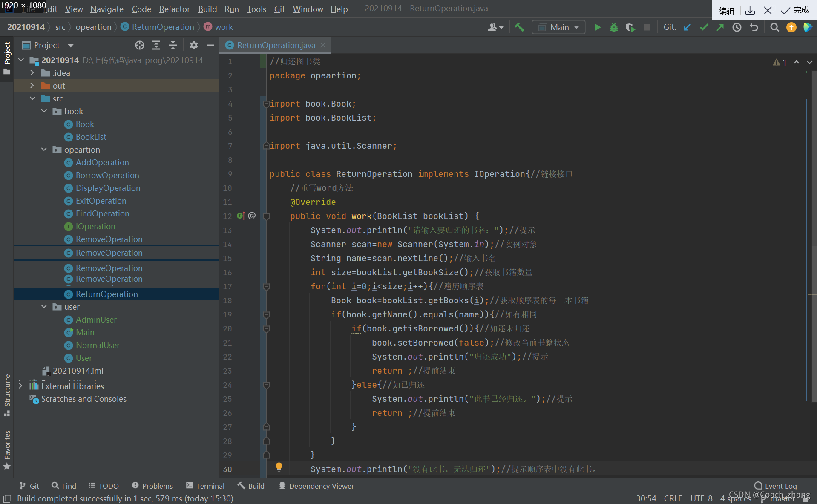Click the 30:54 caret position indicator
817x504 pixels.
click(646, 498)
